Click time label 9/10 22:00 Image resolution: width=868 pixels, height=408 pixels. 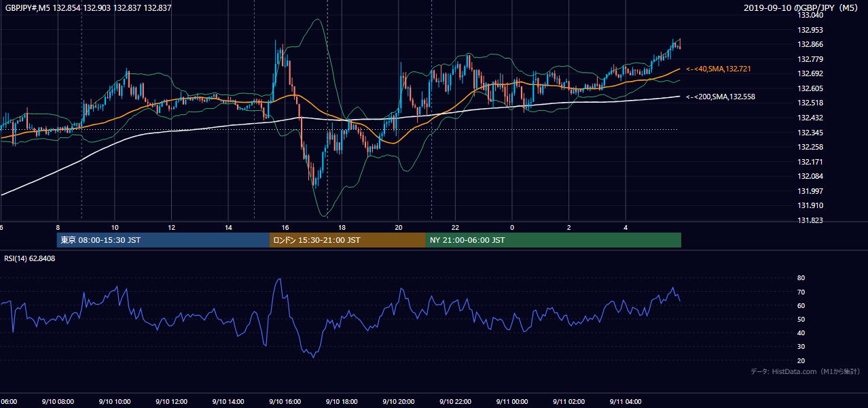tap(455, 402)
